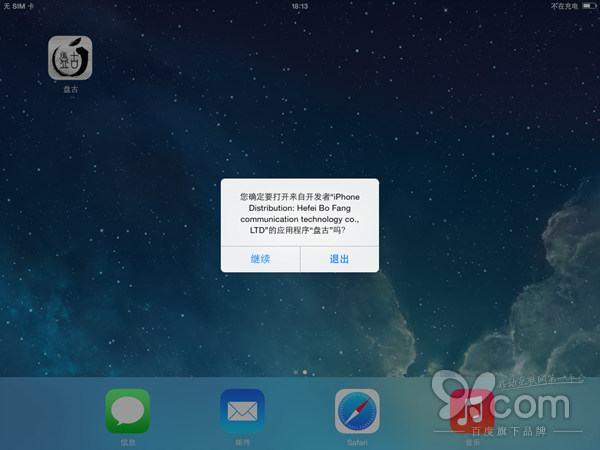
Task: Launch Safari from the dock
Action: (357, 411)
